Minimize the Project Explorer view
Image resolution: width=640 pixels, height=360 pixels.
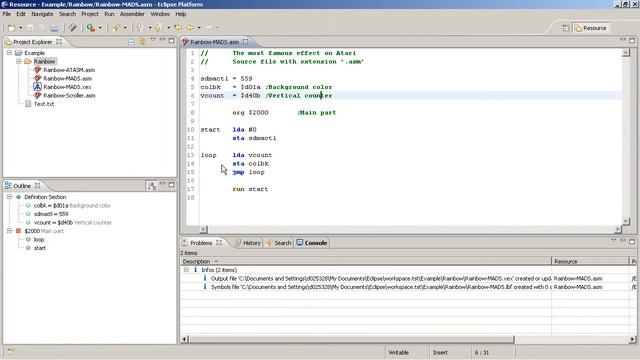(162, 40)
